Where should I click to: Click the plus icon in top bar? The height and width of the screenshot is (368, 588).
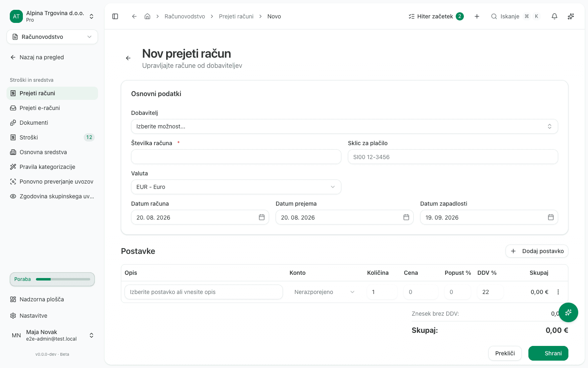coord(477,16)
